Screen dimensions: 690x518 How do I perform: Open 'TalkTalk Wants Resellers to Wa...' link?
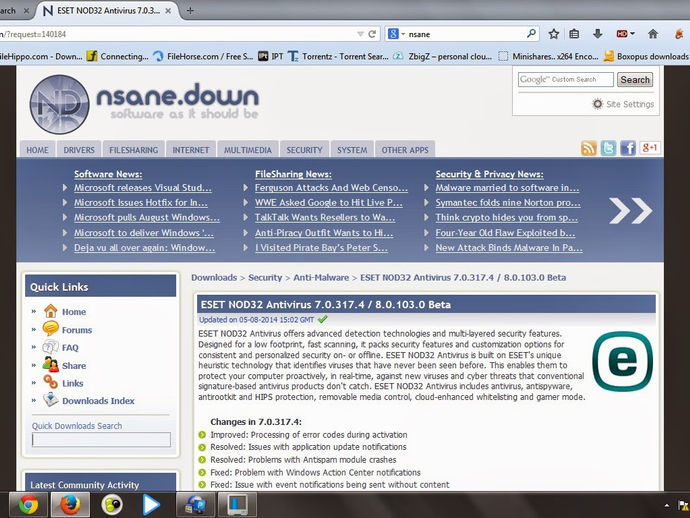point(325,217)
